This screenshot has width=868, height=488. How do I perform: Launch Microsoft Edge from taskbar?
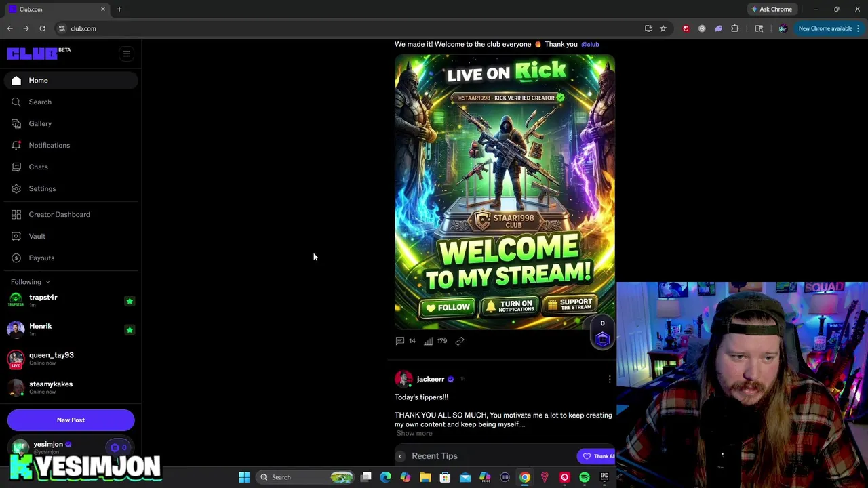[386, 477]
